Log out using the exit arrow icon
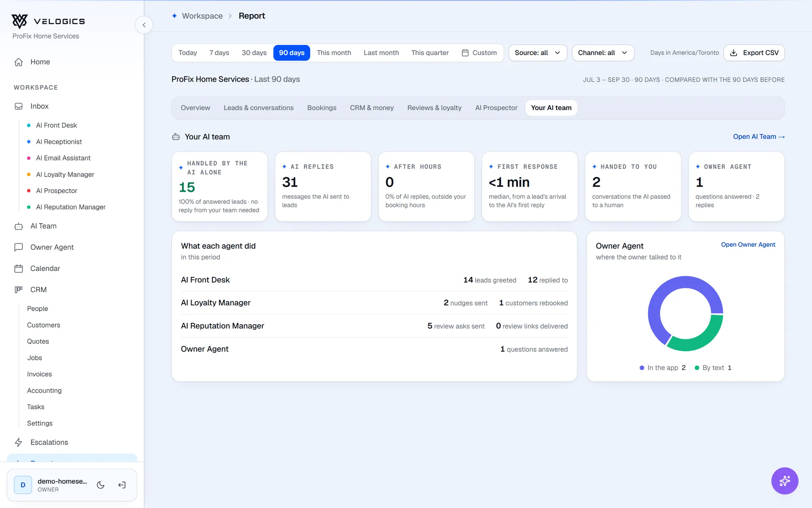Viewport: 812px width, 508px height. coord(122,485)
